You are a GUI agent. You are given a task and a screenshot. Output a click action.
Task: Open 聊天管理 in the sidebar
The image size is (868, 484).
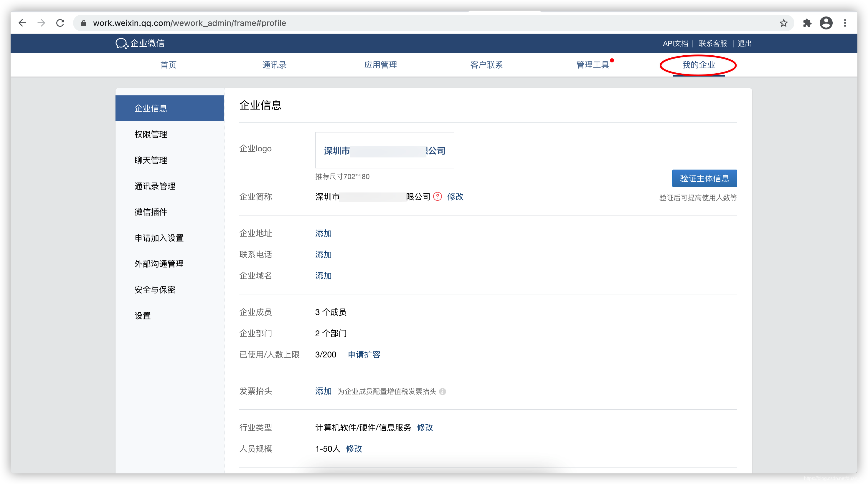[169, 160]
